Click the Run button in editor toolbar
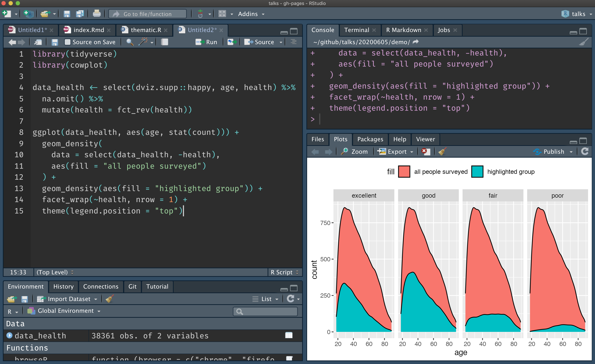Screen dimensions: 595x364 pyautogui.click(x=206, y=42)
